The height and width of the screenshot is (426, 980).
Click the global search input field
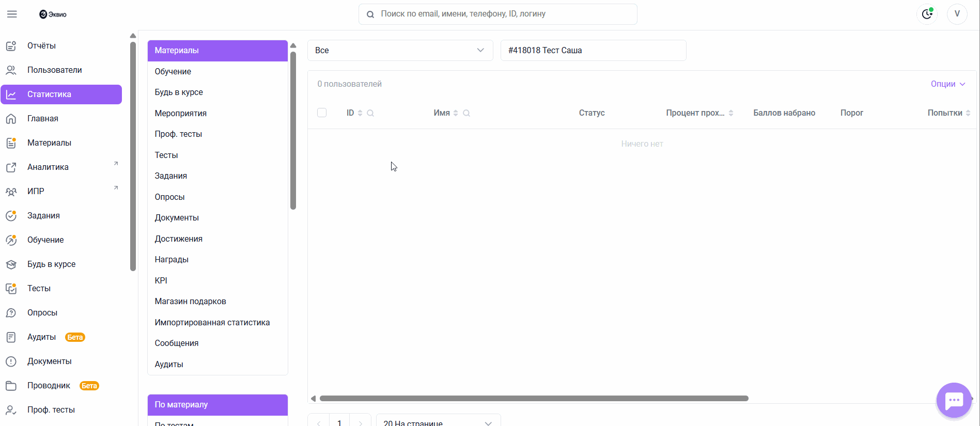(498, 14)
